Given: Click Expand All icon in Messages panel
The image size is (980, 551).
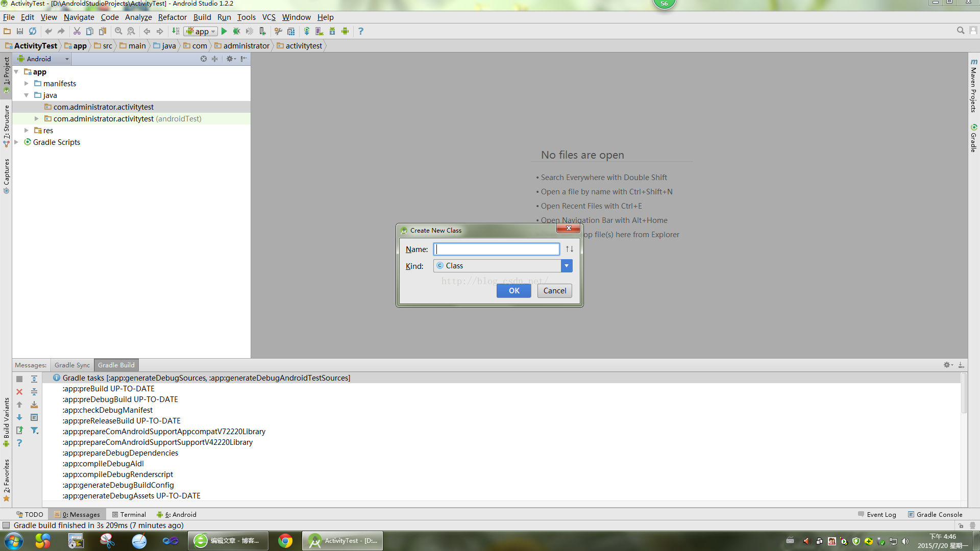Looking at the screenshot, I should click(34, 379).
